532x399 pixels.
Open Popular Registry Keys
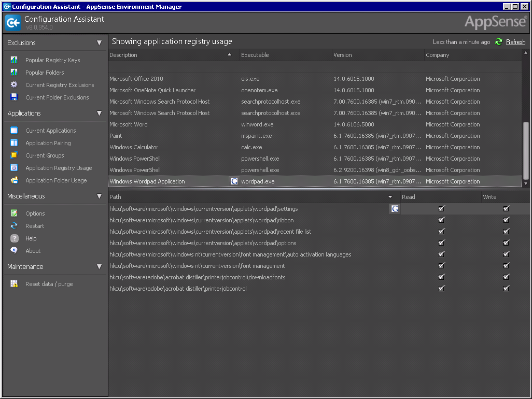pyautogui.click(x=52, y=60)
